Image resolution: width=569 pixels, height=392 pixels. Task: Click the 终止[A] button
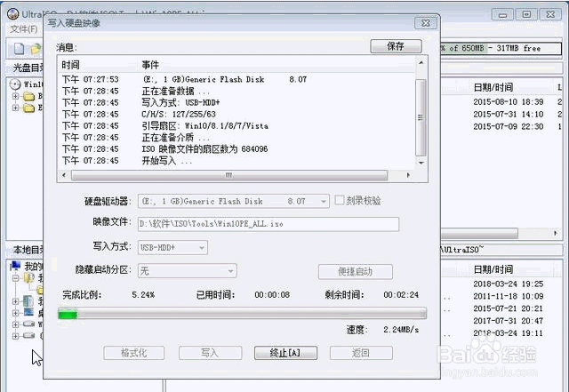click(x=285, y=353)
